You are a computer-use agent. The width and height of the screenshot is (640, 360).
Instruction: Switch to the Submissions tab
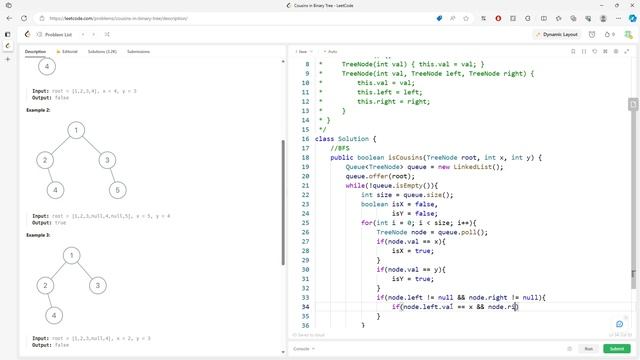138,52
